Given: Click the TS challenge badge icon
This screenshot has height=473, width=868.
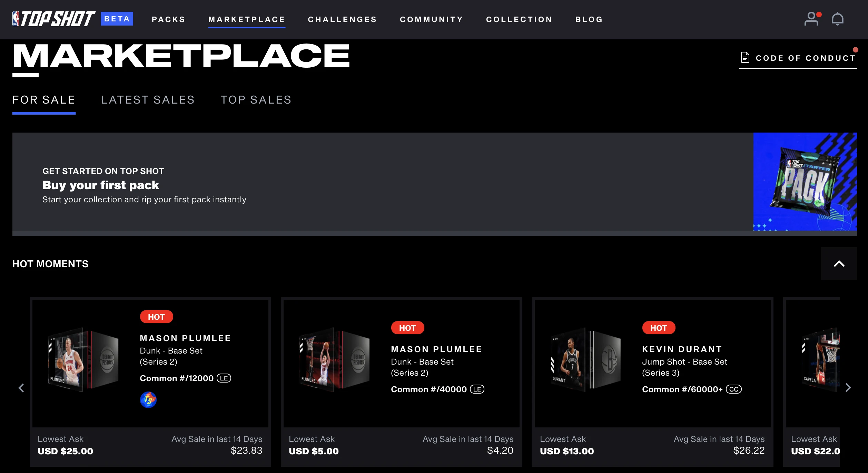Looking at the screenshot, I should (x=148, y=400).
